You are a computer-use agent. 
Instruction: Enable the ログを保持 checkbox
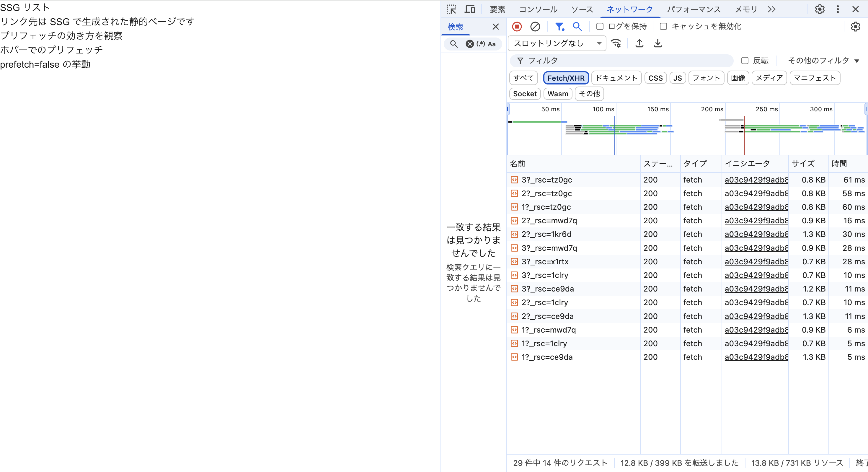pyautogui.click(x=600, y=26)
